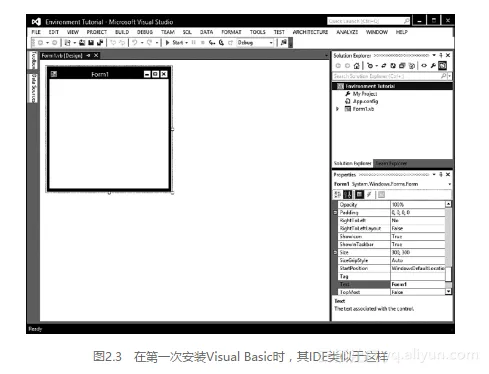Click the Undo arrow in the toolbar

click(x=135, y=43)
